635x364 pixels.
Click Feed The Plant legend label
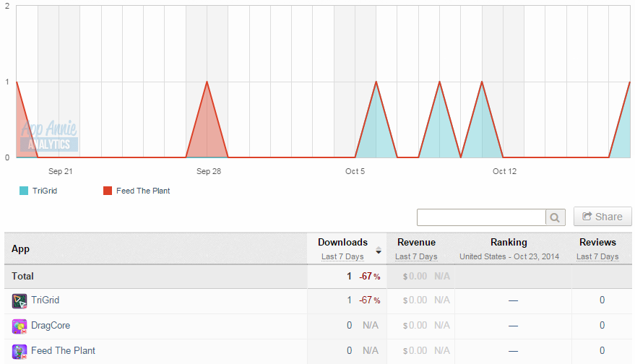tap(143, 191)
